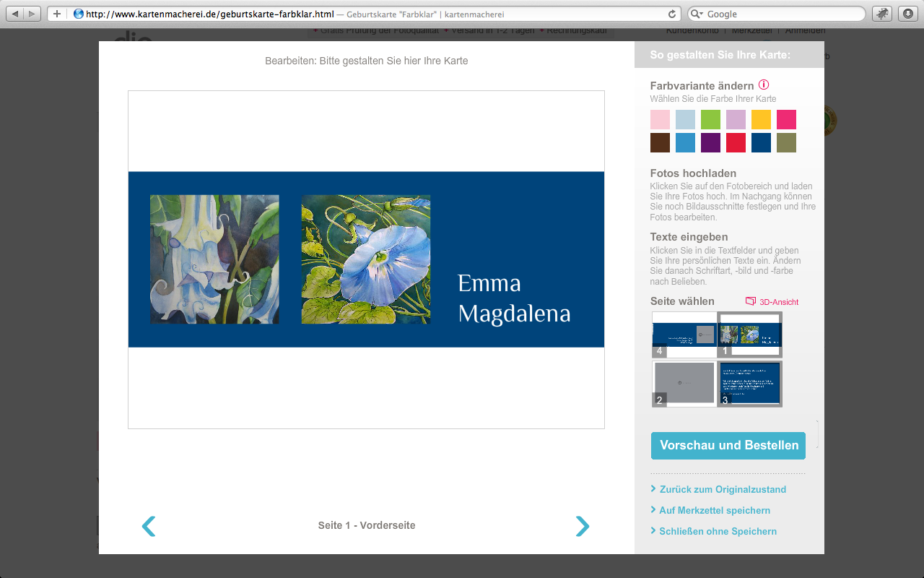Click the morning glory flower photo
Viewport: 924px width, 578px height.
click(x=365, y=259)
